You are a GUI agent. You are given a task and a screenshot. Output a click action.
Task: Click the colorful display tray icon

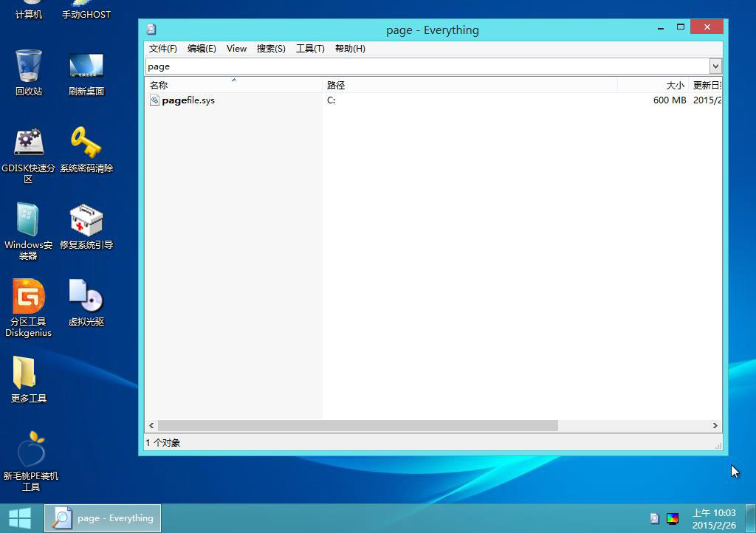tap(673, 518)
